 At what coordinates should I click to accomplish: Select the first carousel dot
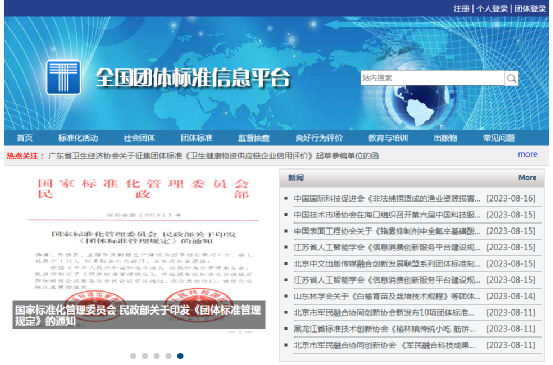[x=133, y=356]
